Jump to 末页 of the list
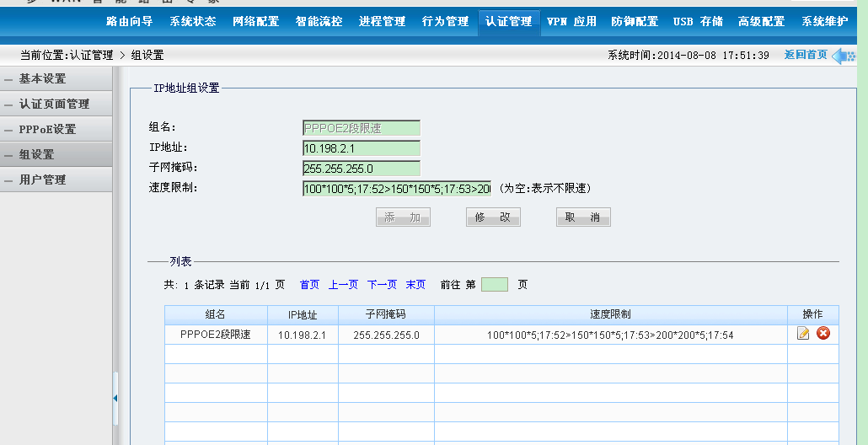Screen dimensions: 868x445 coord(415,285)
